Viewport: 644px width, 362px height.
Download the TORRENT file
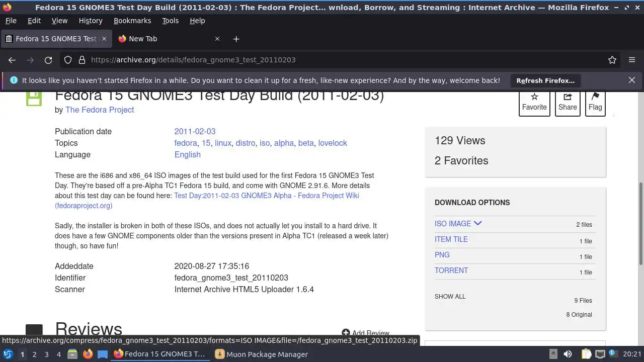point(451,270)
